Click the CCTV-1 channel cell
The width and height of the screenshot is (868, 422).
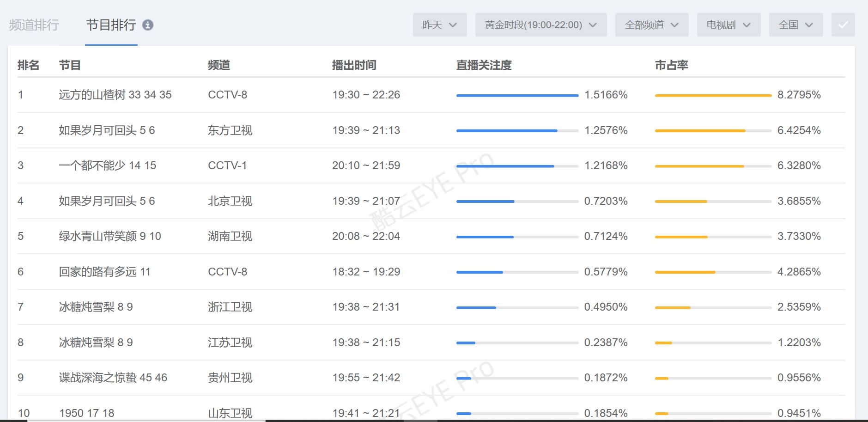coord(227,165)
